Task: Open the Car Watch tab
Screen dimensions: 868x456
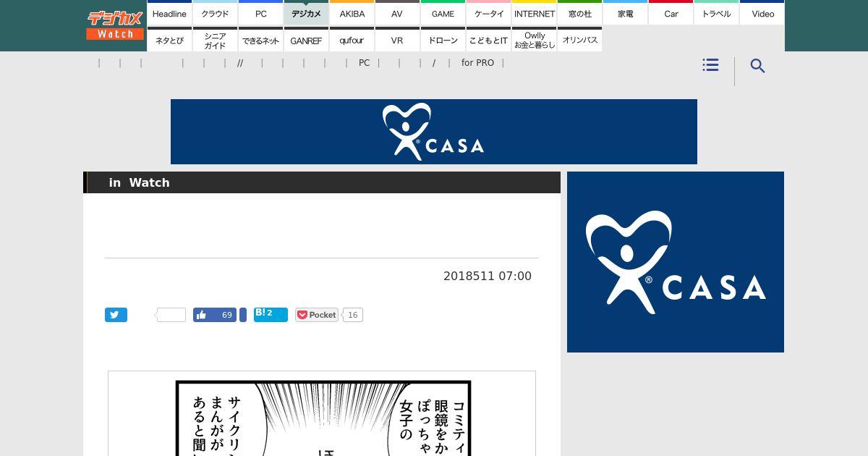Action: click(671, 13)
